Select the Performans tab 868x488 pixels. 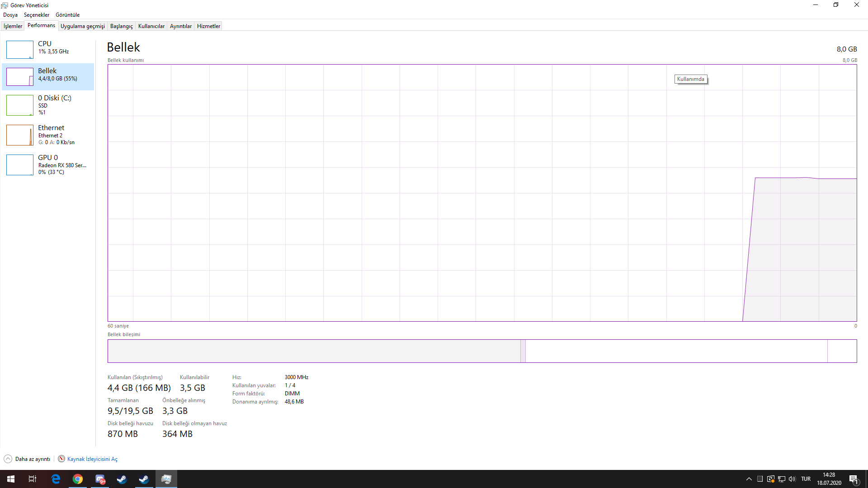pos(41,25)
